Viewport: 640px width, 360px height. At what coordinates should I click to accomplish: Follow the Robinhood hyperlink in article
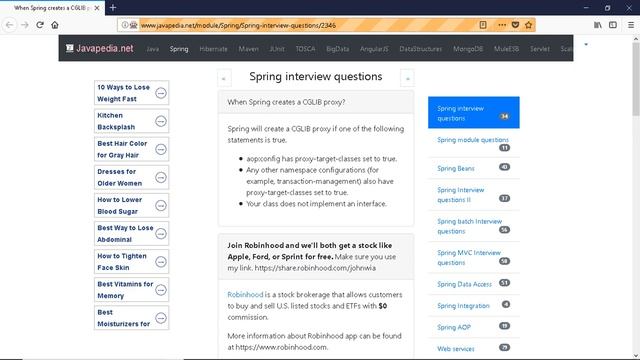(x=245, y=295)
